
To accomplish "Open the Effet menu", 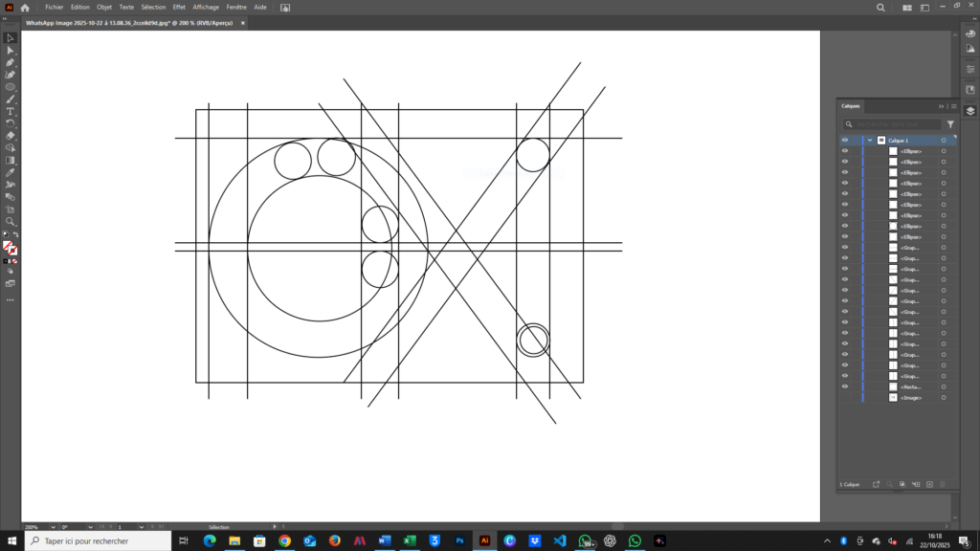I will 179,8.
